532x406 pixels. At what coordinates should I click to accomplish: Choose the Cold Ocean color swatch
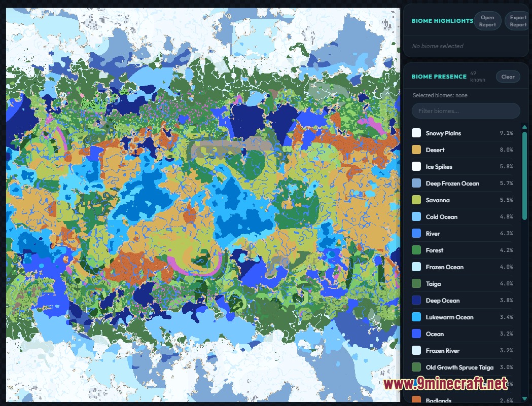click(x=416, y=217)
